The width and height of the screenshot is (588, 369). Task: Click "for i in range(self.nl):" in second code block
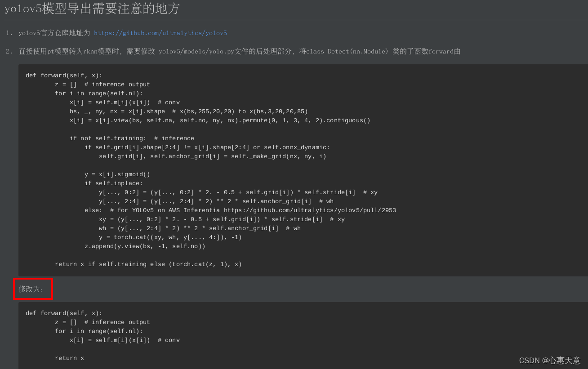point(99,331)
